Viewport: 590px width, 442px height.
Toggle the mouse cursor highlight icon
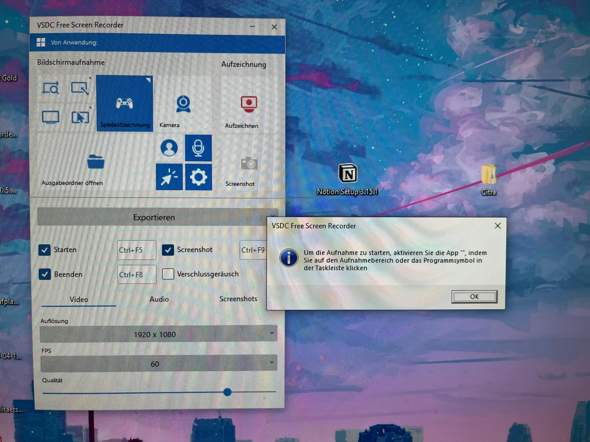pos(169,177)
